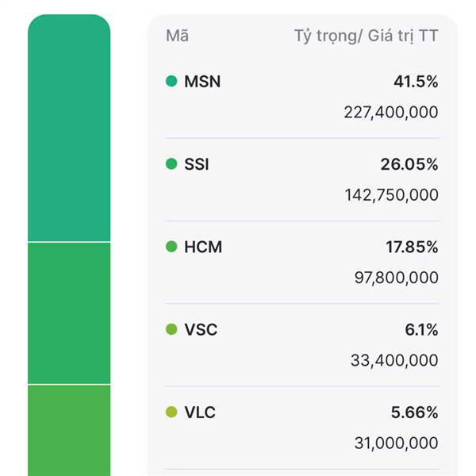This screenshot has width=476, height=476.
Task: Click the SSI color dot indicator
Action: click(171, 163)
